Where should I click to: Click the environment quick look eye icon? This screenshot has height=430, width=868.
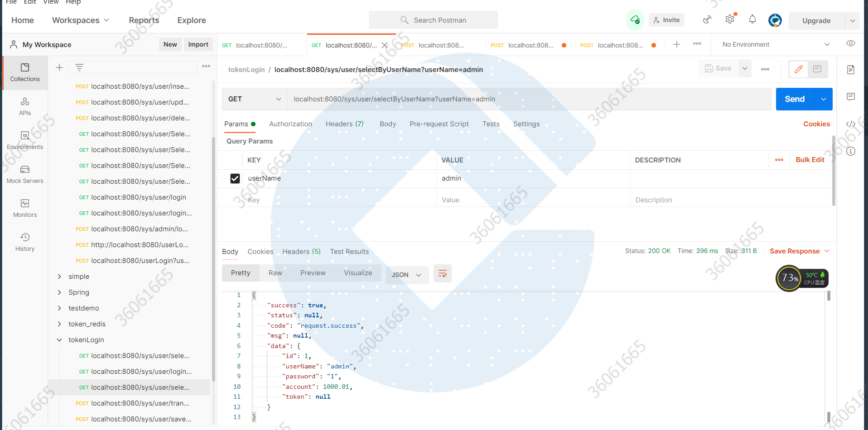click(851, 43)
